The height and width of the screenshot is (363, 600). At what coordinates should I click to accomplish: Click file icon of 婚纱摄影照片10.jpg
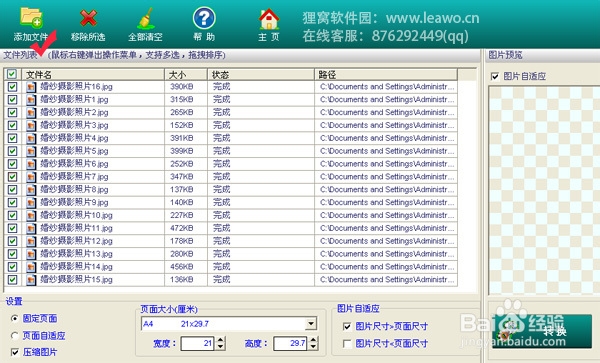31,216
